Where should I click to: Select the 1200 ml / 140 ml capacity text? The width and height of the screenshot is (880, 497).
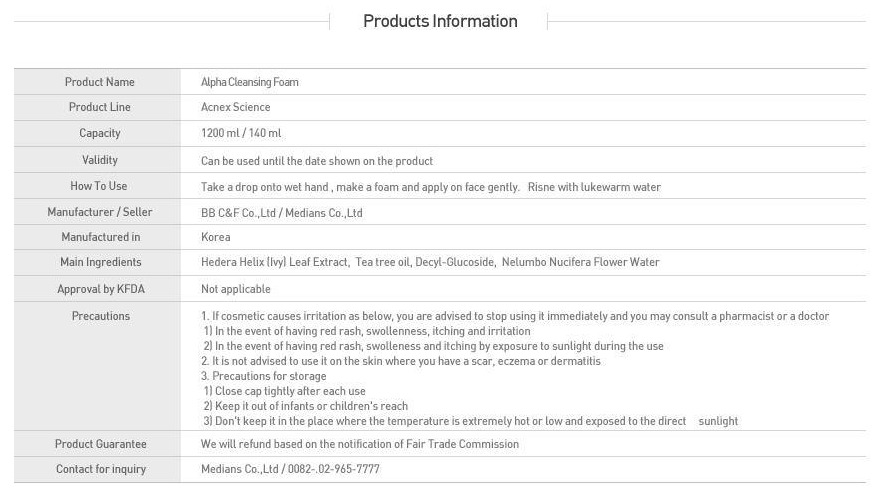(x=241, y=133)
